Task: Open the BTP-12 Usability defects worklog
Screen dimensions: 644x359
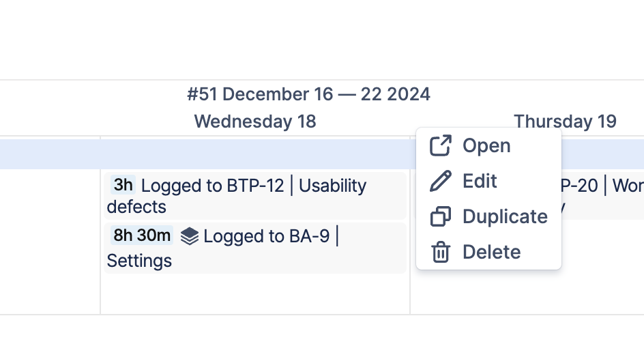Action: click(254, 186)
